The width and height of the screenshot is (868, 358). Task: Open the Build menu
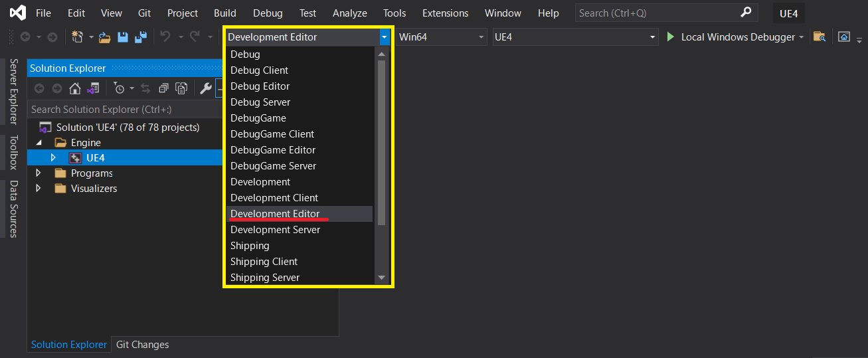click(x=225, y=13)
